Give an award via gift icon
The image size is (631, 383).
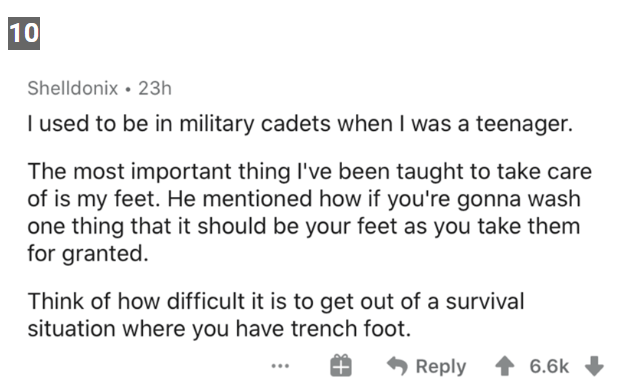tap(341, 365)
